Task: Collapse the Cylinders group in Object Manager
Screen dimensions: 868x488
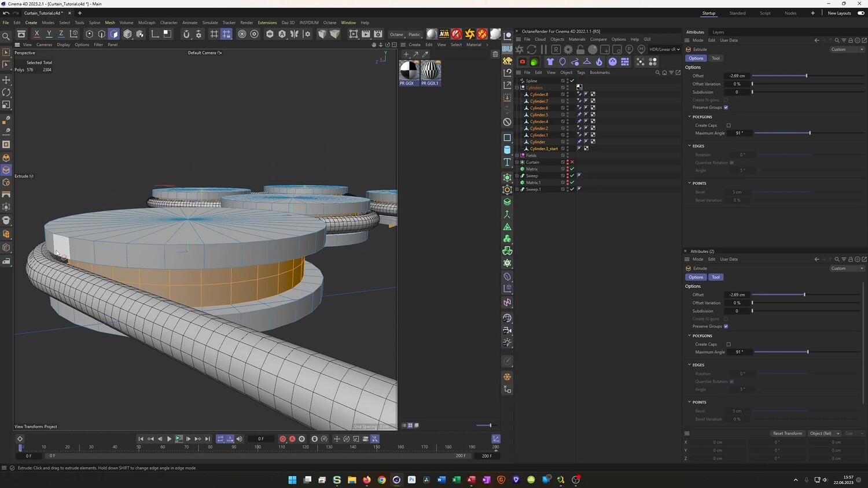Action: 517,88
